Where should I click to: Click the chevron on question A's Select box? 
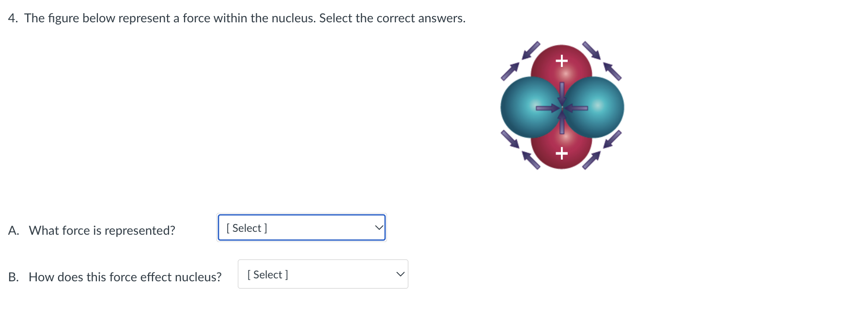378,226
